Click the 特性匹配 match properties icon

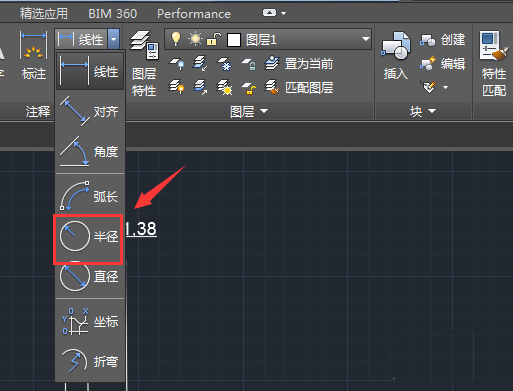(494, 63)
